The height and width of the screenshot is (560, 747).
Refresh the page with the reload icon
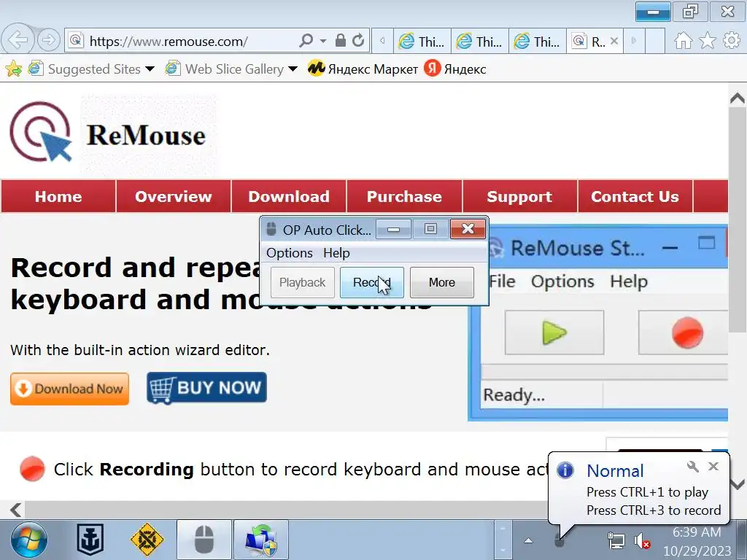point(358,41)
